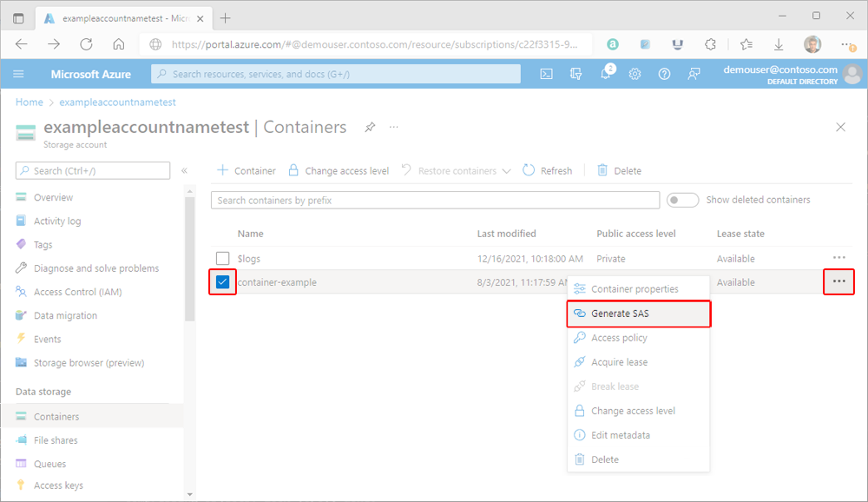Select Delete in the context menu
The height and width of the screenshot is (502, 868).
click(638, 459)
